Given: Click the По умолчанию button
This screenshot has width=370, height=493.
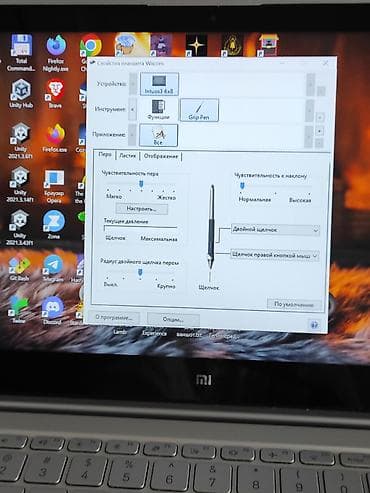Looking at the screenshot, I should (x=294, y=304).
